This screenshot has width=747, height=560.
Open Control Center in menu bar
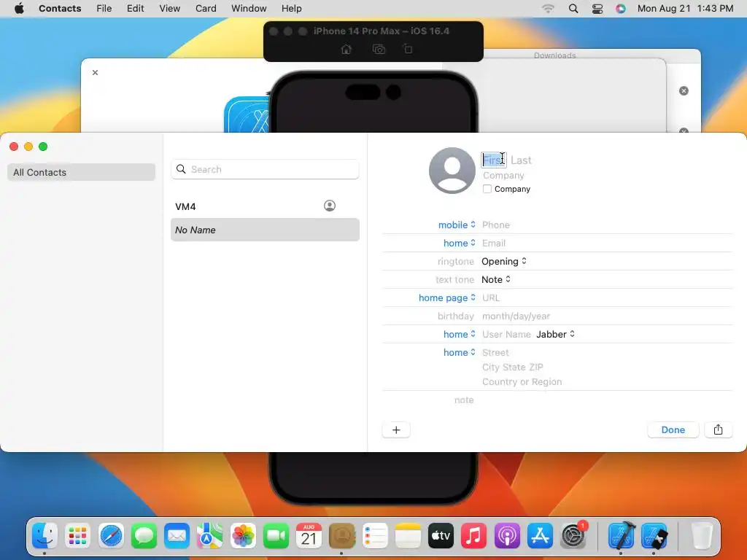coord(597,9)
